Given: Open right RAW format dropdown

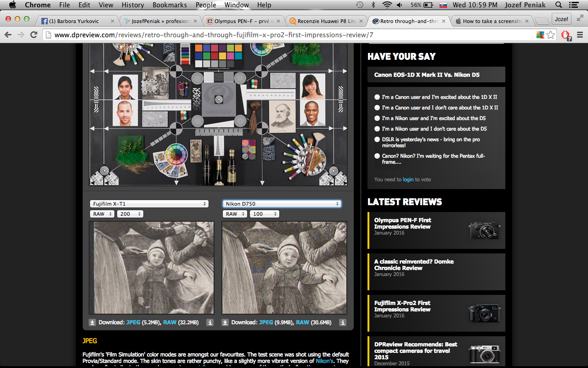Looking at the screenshot, I should pyautogui.click(x=235, y=214).
